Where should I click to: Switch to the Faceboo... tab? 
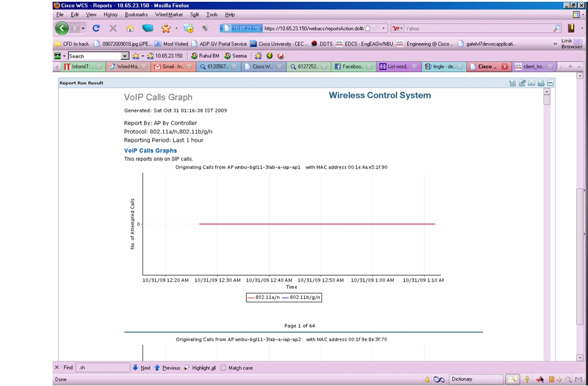353,67
